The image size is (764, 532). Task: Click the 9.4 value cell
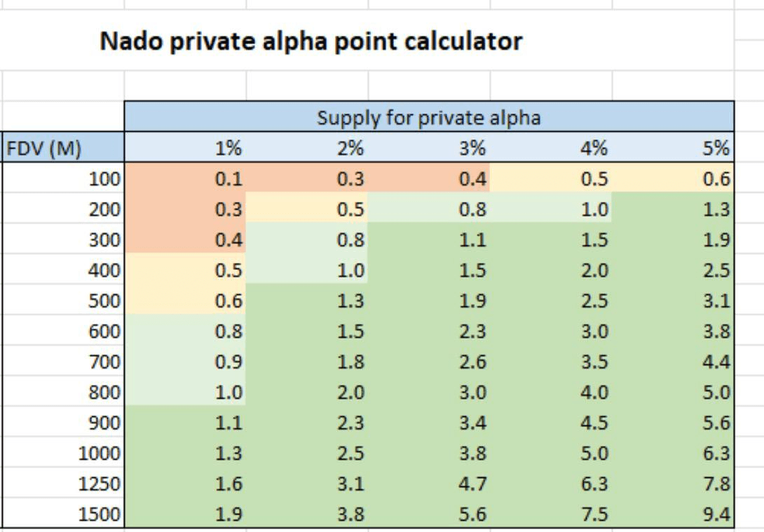673,514
